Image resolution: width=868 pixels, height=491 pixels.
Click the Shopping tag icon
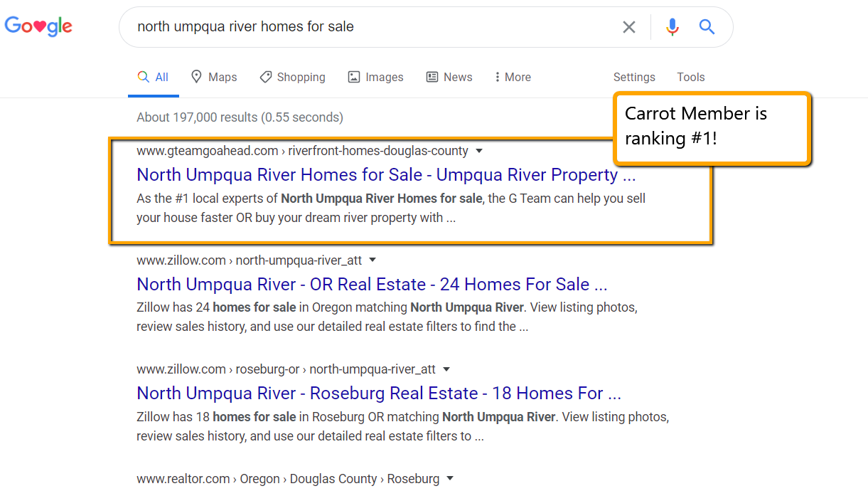pyautogui.click(x=265, y=77)
